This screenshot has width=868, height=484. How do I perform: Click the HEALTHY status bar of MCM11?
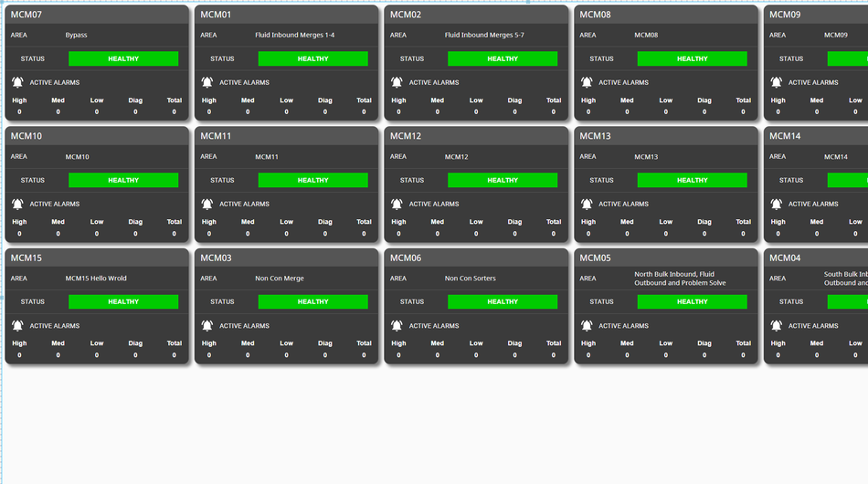point(312,180)
